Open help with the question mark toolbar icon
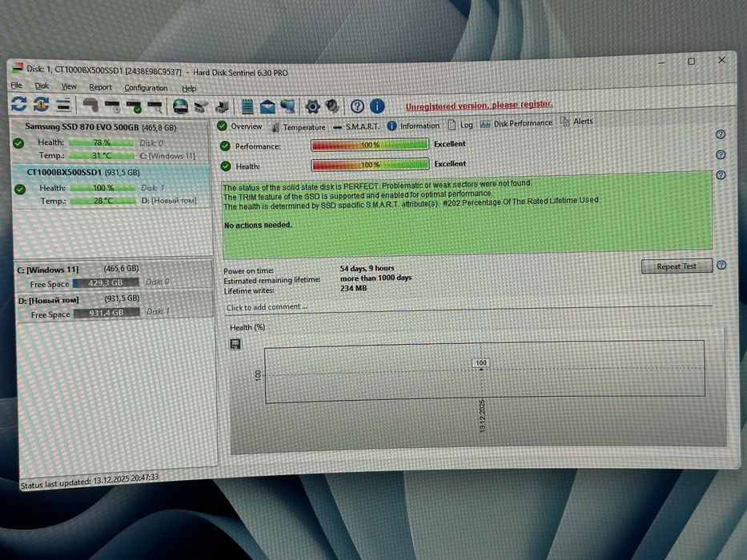The width and height of the screenshot is (747, 560). tap(357, 106)
